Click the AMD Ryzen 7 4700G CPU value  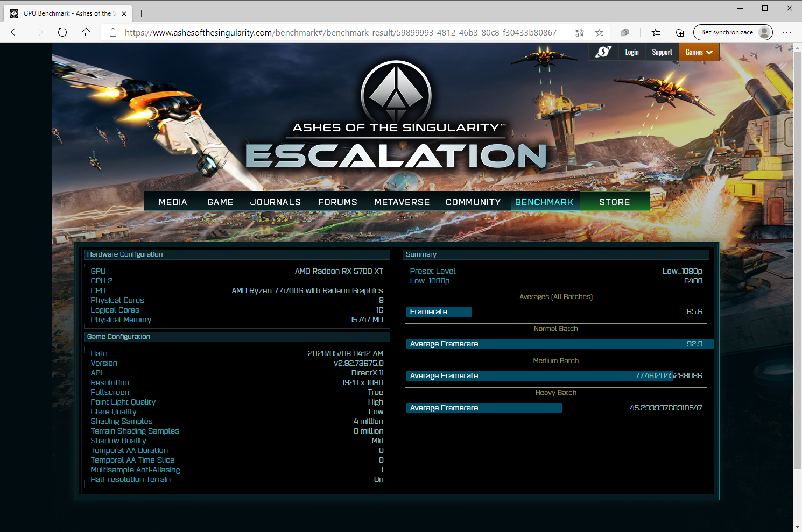307,290
